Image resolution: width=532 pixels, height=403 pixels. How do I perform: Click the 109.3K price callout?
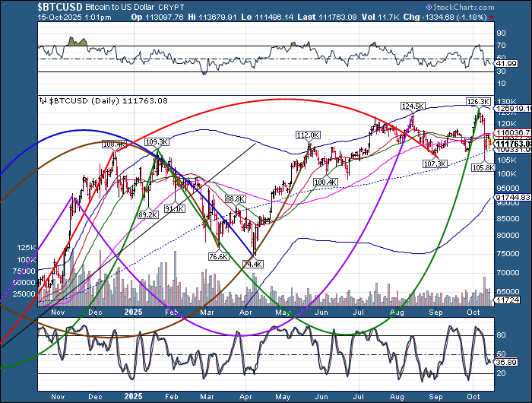(x=156, y=141)
